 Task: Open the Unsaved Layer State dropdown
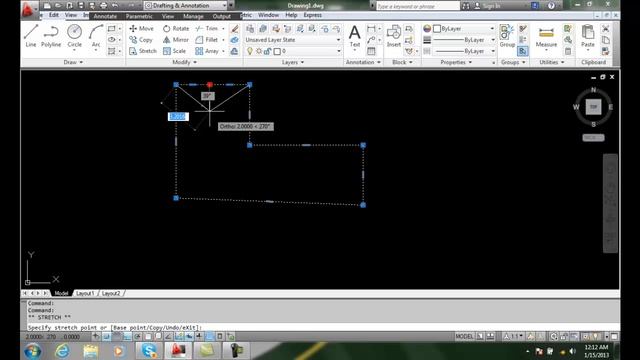tap(293, 40)
